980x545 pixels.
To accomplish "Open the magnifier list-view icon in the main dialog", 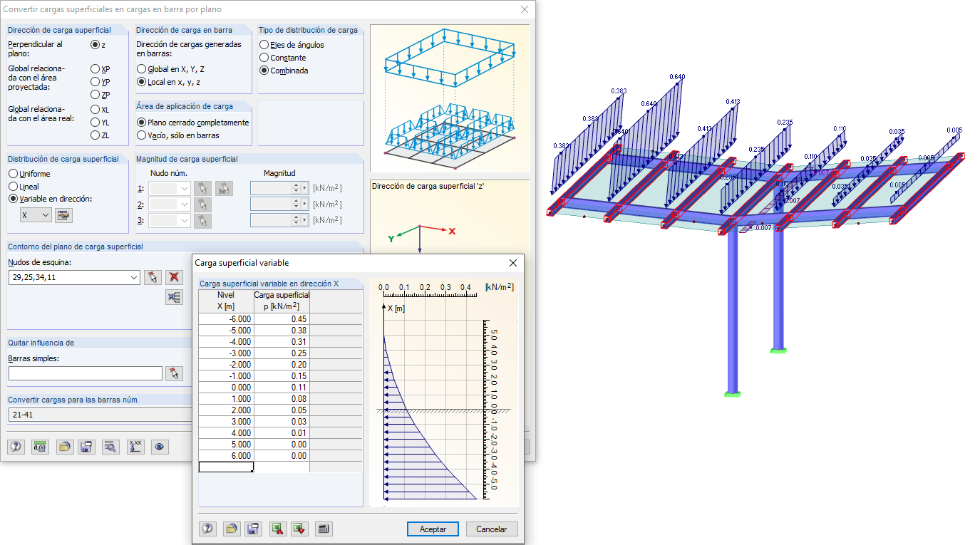I will click(110, 447).
